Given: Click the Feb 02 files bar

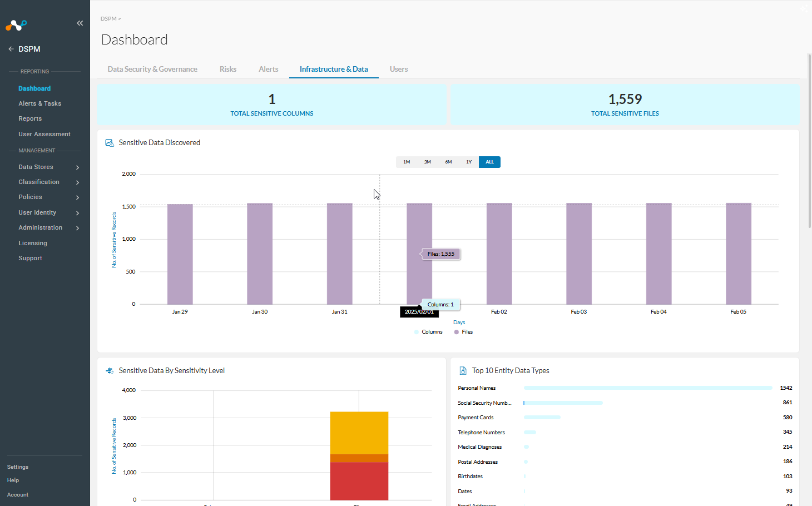Looking at the screenshot, I should pyautogui.click(x=499, y=254).
